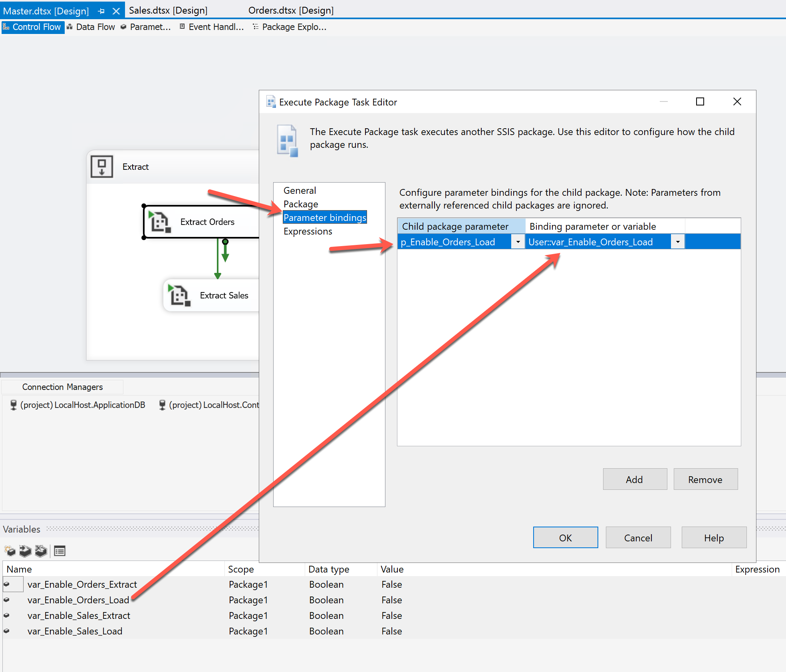Select Expressions in the editor's left list
The image size is (786, 672).
[308, 231]
